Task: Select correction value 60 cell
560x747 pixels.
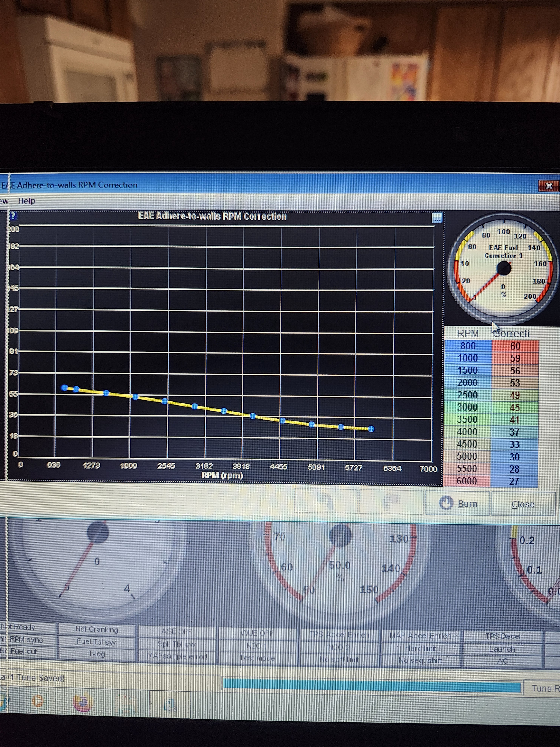Action: 515,346
